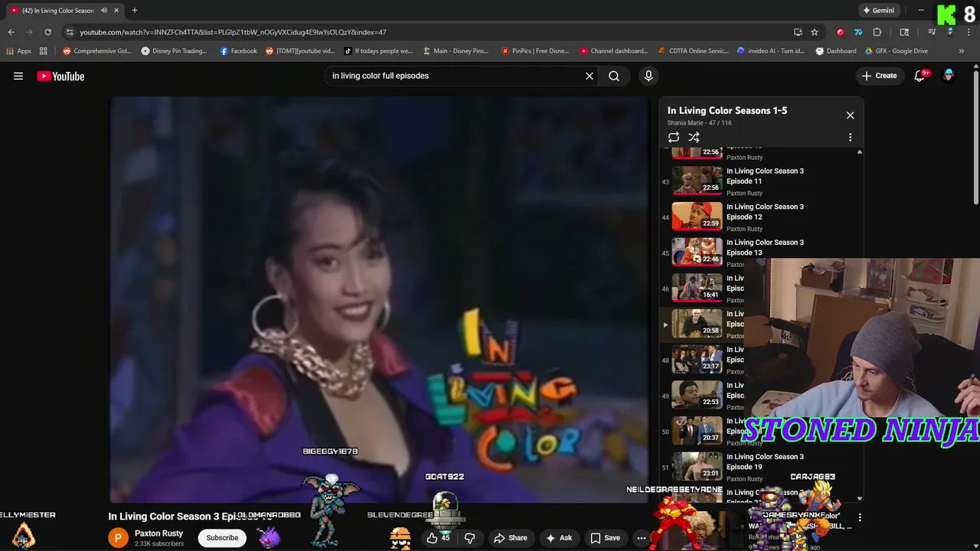
Task: Open the Channel dashboard bookmark
Action: tap(614, 51)
